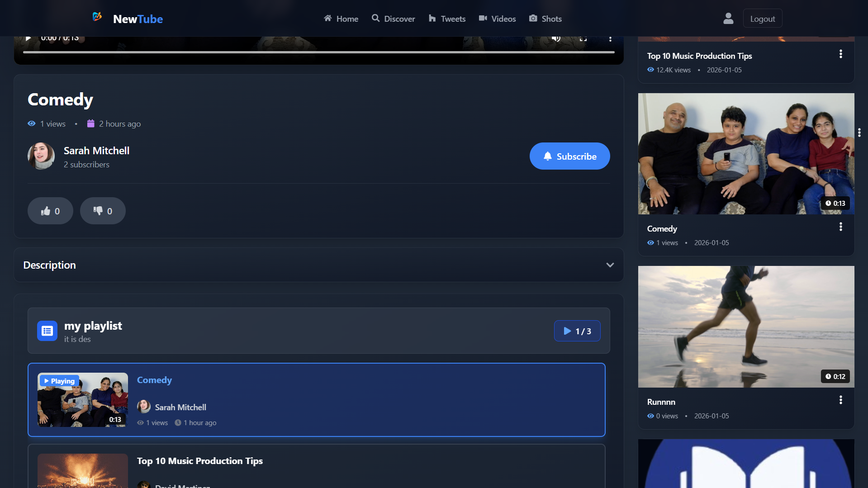Screen dimensions: 868x488
Task: Open options menu for sidebar Comedy video
Action: [840, 227]
